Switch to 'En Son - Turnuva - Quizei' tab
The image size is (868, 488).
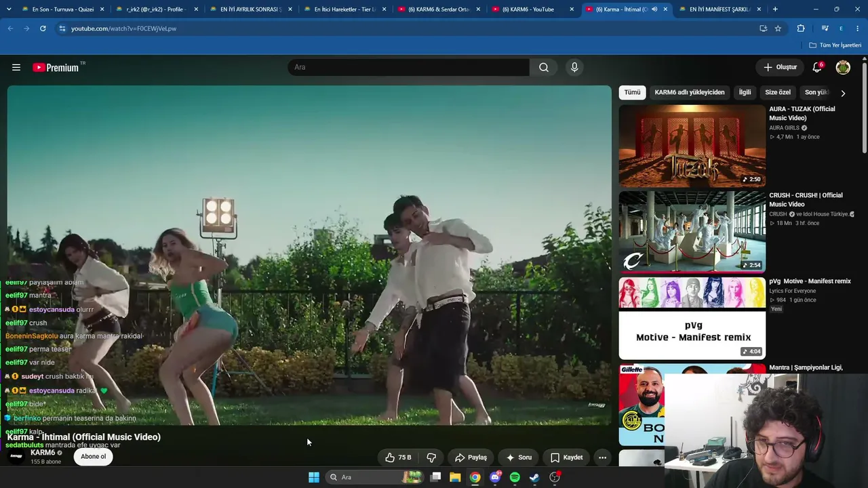pos(61,9)
